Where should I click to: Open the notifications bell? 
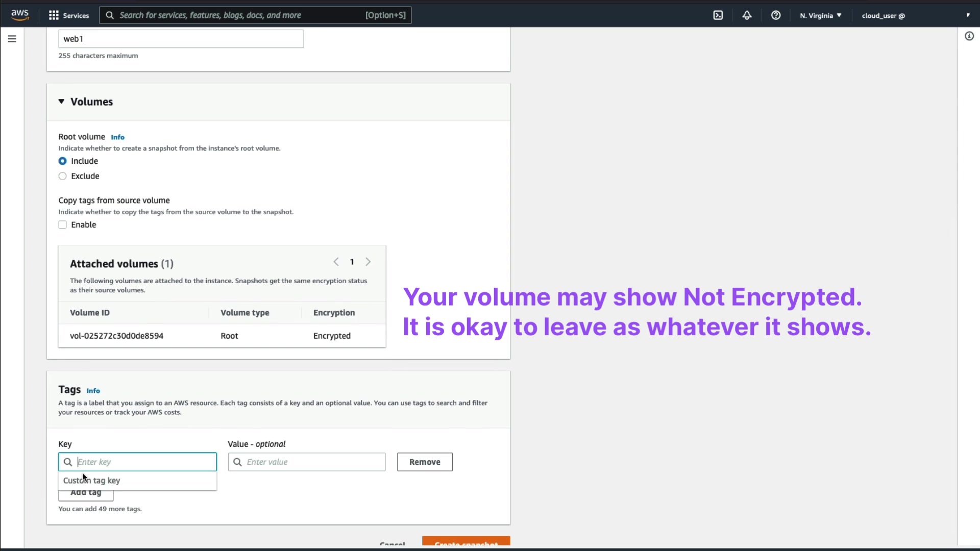[747, 15]
